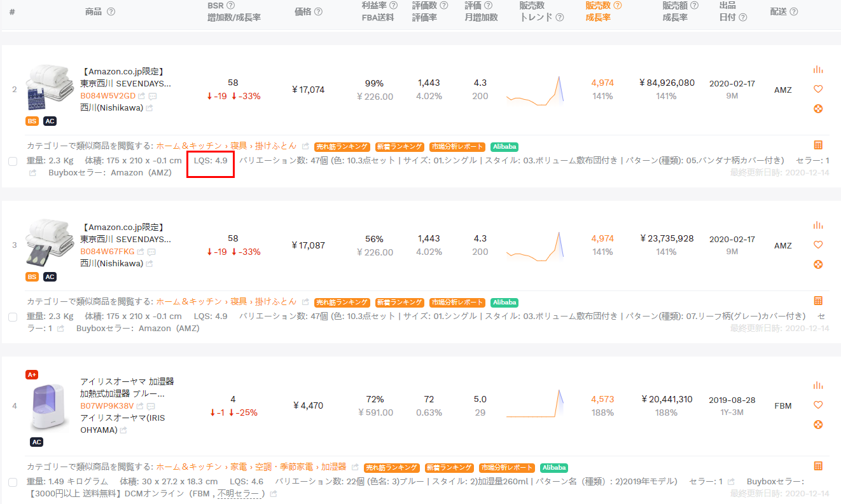
Task: Click 市場分析レポート tag for the humidifier
Action: (x=506, y=468)
